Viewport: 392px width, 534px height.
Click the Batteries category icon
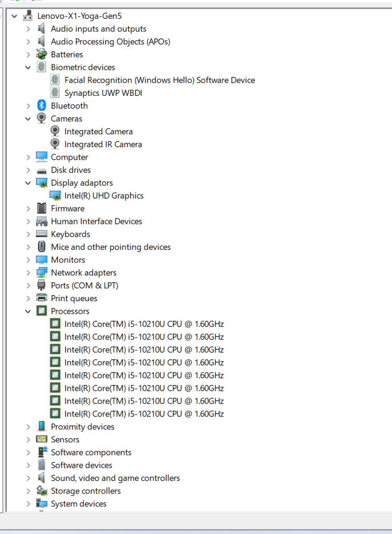click(x=42, y=54)
